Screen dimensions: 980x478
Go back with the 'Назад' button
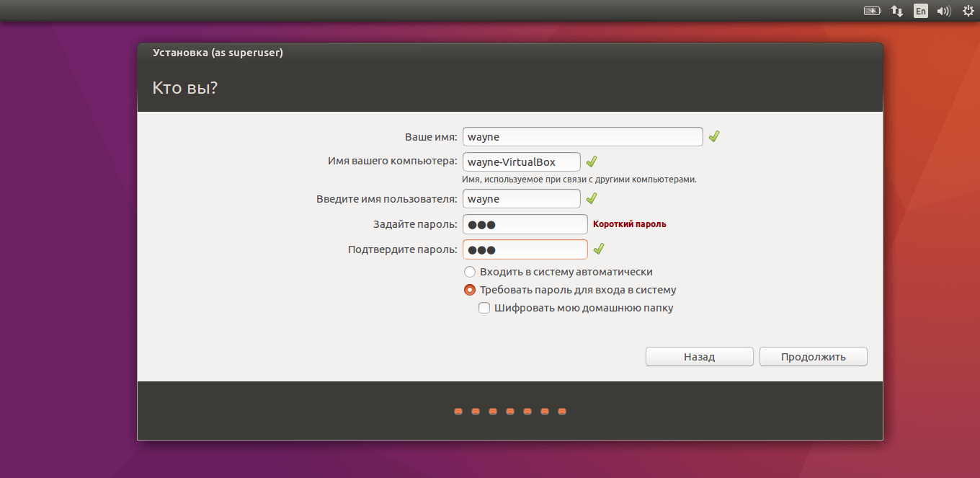(x=699, y=357)
